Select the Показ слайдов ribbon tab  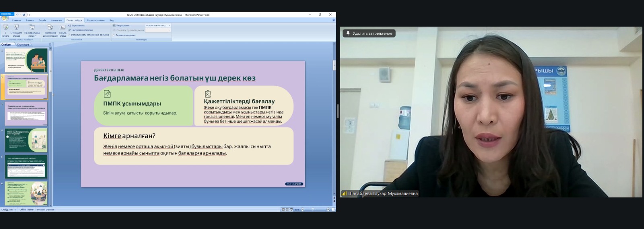(x=74, y=20)
